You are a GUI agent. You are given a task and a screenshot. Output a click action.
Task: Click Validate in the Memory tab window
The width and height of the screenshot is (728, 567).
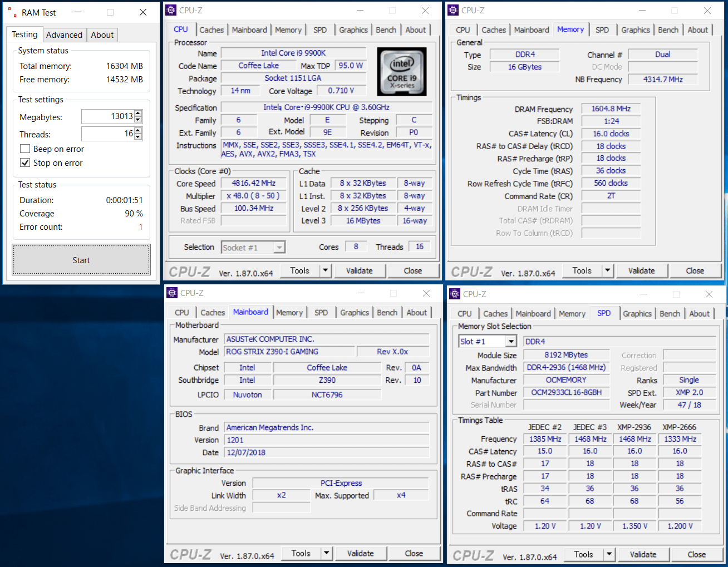point(642,271)
